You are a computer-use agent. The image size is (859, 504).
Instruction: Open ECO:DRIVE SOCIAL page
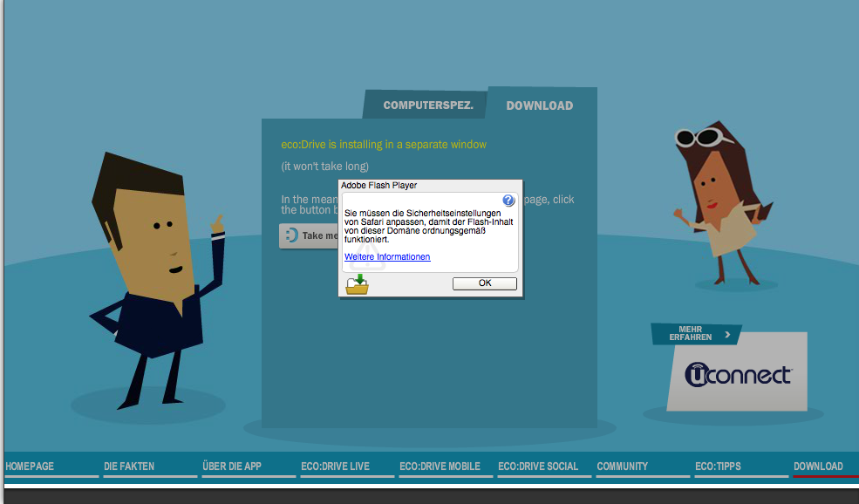coord(538,467)
